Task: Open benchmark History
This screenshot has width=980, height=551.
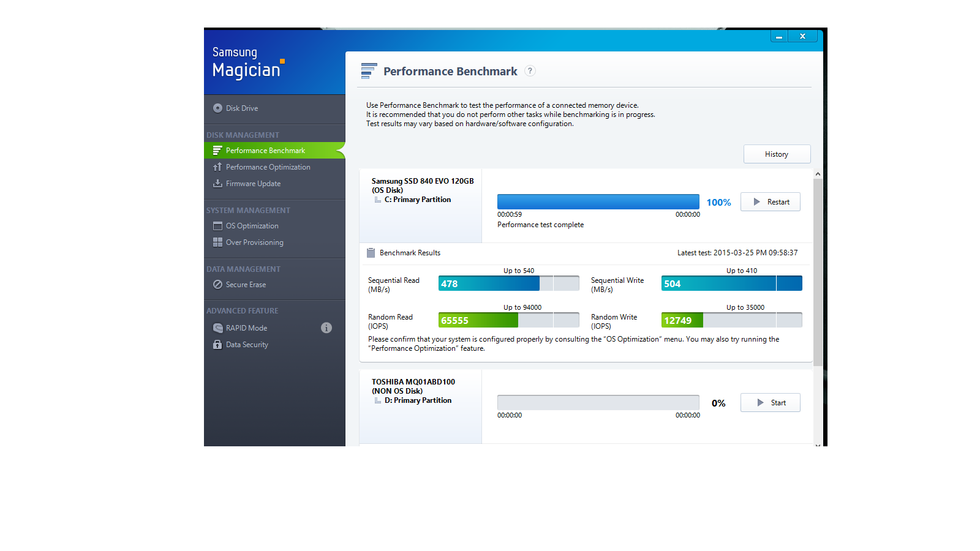Action: click(777, 154)
